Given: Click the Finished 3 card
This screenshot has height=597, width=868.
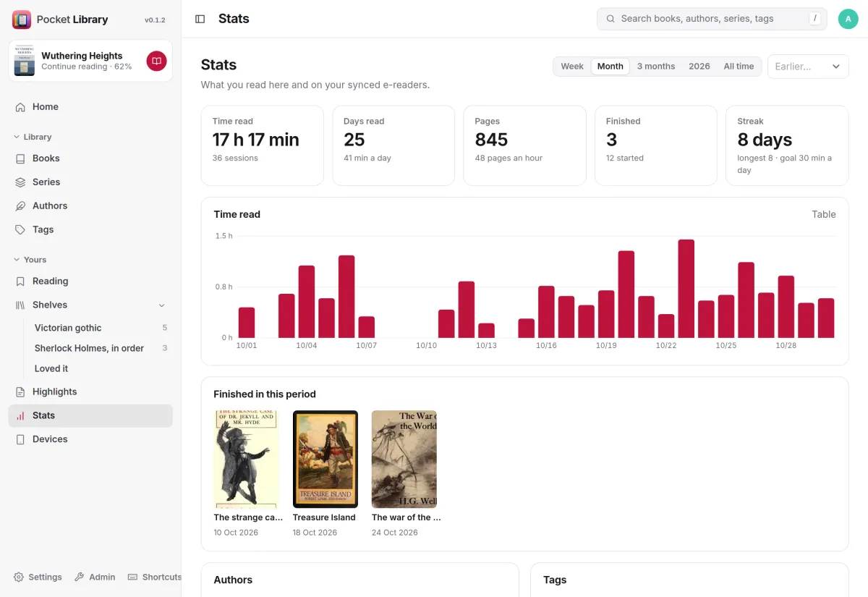Looking at the screenshot, I should (656, 145).
